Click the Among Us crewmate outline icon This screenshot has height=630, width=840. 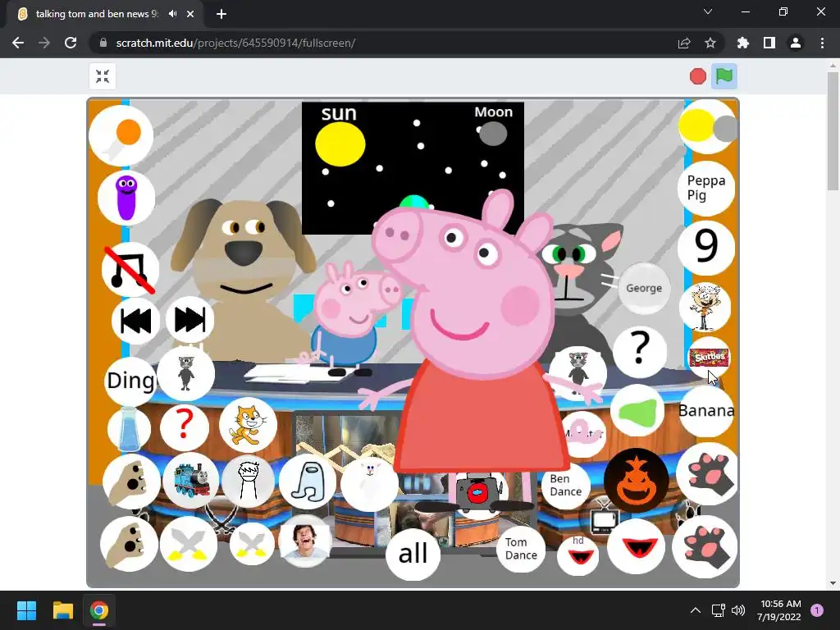tap(308, 482)
